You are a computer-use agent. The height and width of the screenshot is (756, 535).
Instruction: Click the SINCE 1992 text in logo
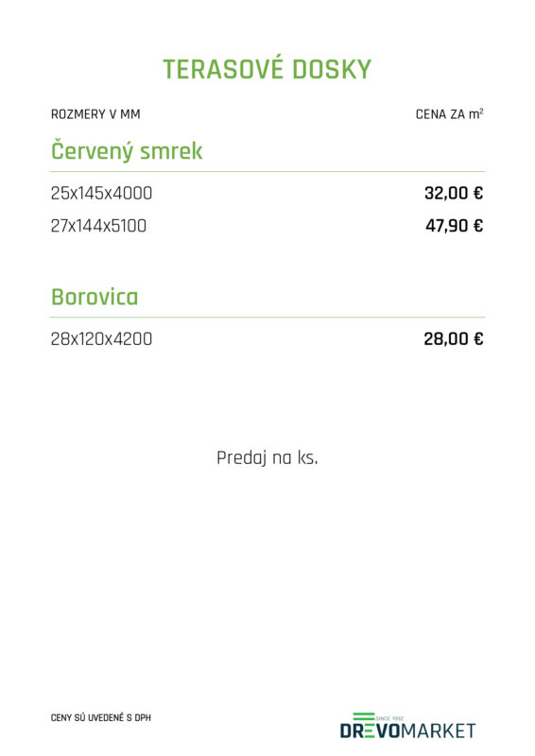[x=389, y=718]
